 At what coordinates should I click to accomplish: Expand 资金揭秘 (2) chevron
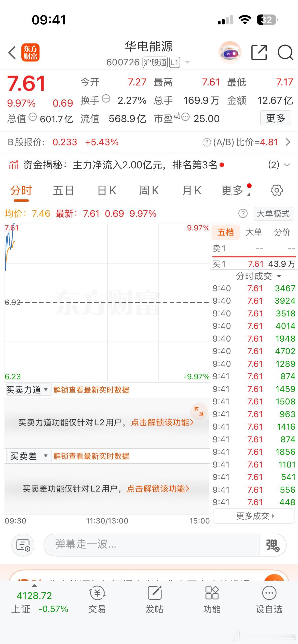287,165
